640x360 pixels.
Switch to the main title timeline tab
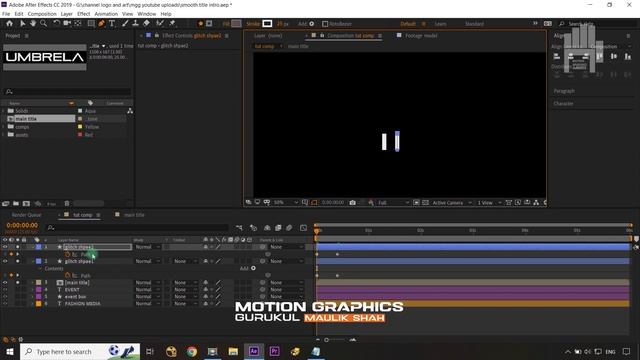click(x=134, y=215)
